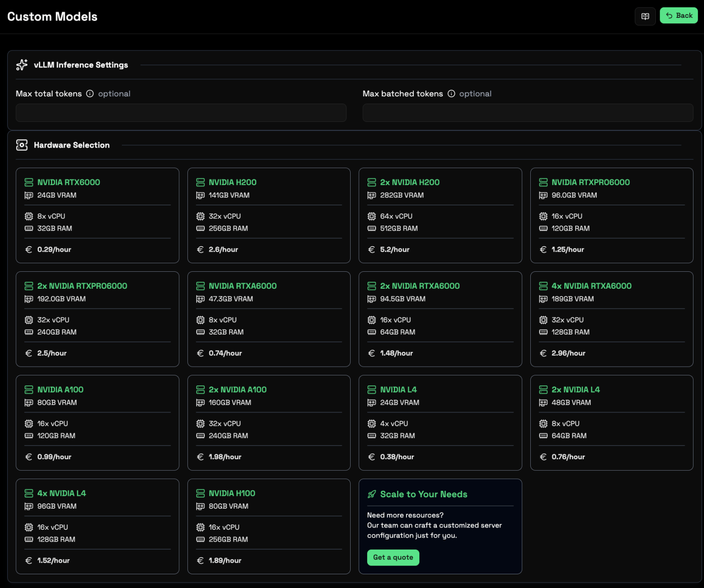Focus the Max batched tokens field
This screenshot has width=704, height=588.
528,113
